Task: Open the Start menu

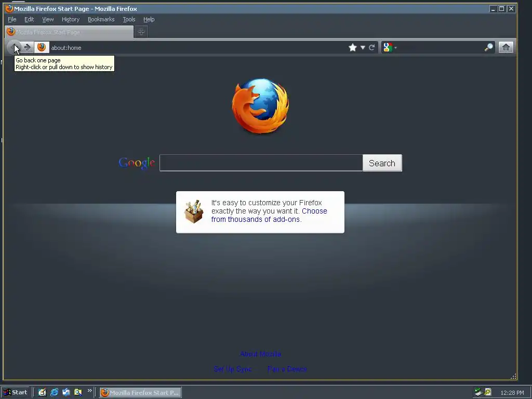Action: pos(15,392)
